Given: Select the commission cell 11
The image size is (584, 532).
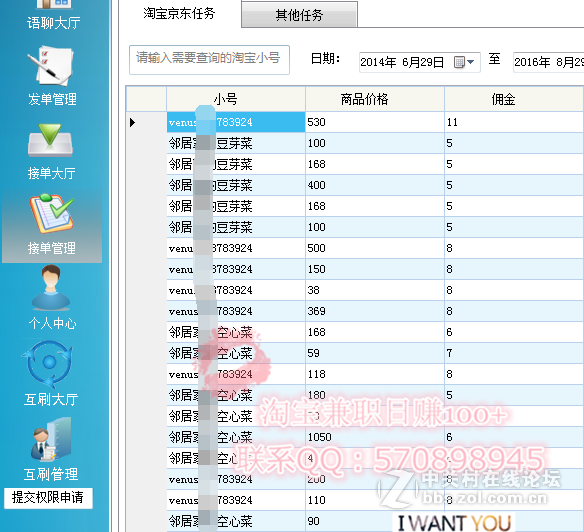Looking at the screenshot, I should 514,122.
